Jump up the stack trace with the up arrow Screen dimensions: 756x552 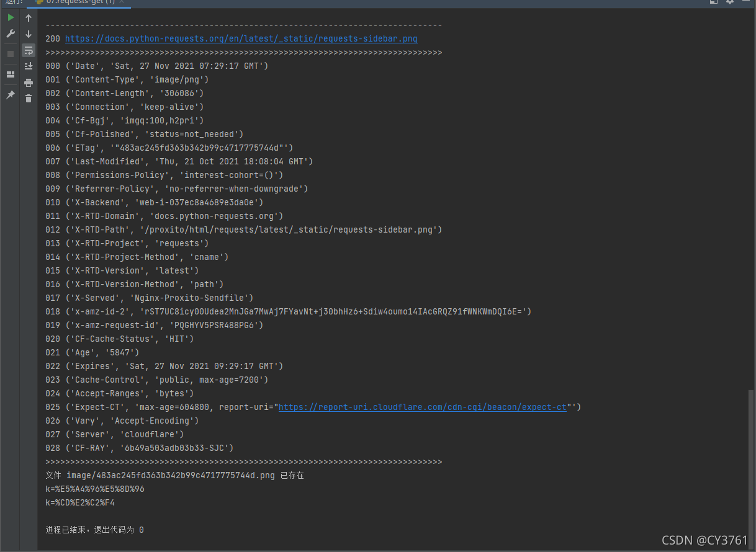pyautogui.click(x=29, y=18)
